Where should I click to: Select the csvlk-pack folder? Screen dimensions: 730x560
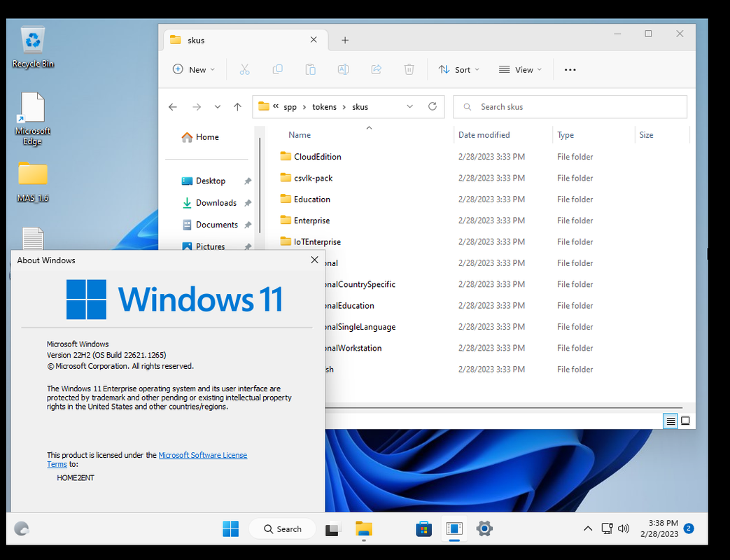pos(307,178)
